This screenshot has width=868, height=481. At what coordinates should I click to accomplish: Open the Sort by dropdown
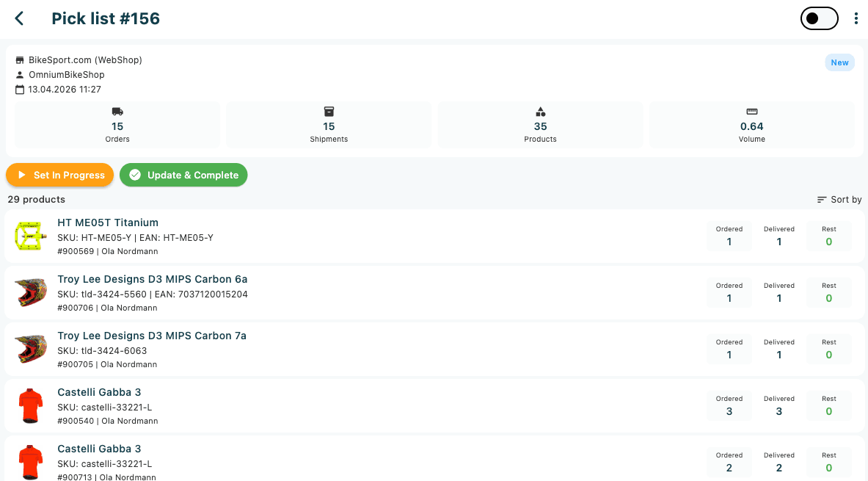(839, 200)
